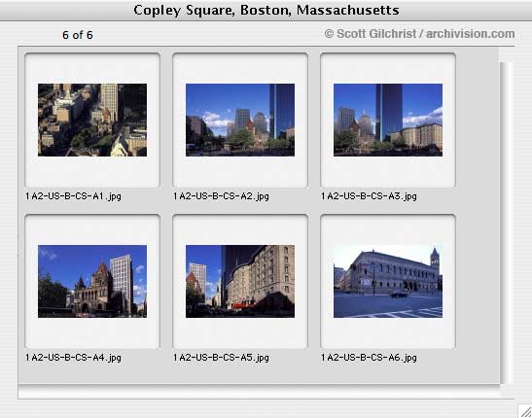
Task: Click the window resize grip corner icon
Action: point(525,411)
